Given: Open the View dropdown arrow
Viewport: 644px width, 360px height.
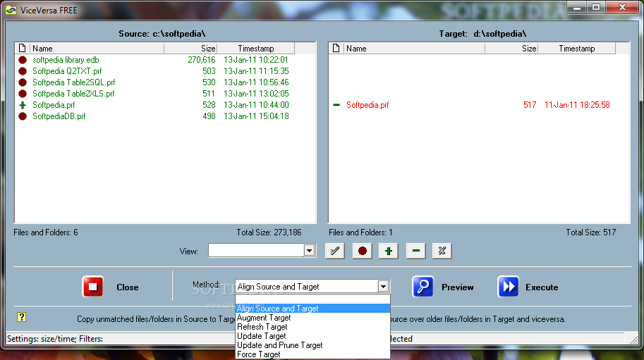Looking at the screenshot, I should click(309, 251).
